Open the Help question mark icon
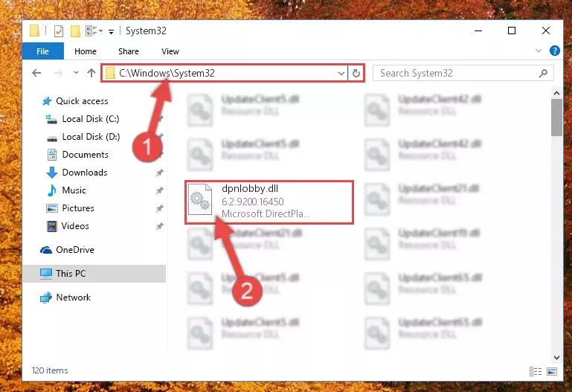The width and height of the screenshot is (572, 392). pyautogui.click(x=554, y=51)
